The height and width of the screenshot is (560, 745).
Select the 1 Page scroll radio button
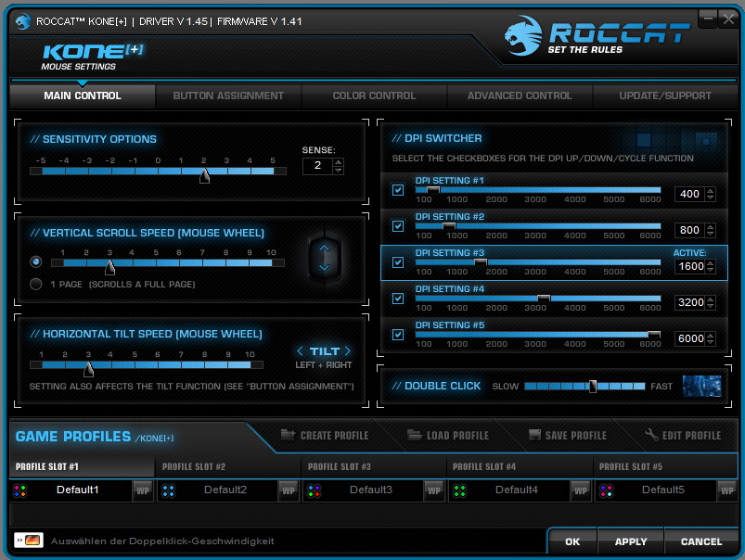pyautogui.click(x=35, y=284)
